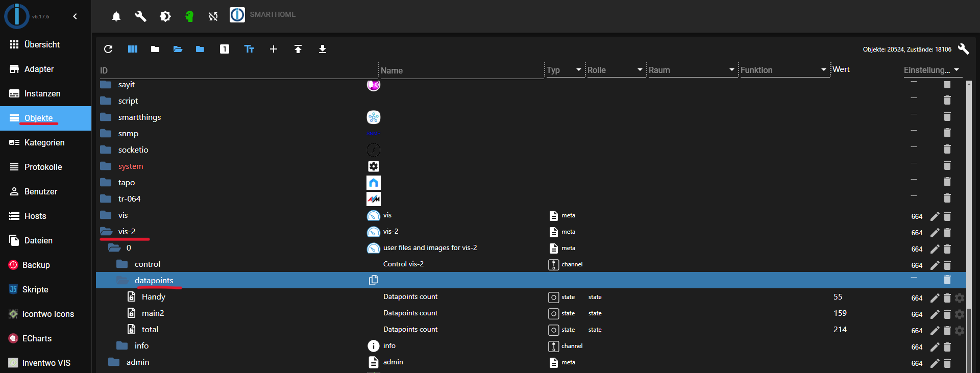Open the Raum filter dropdown
980x373 pixels.
tap(731, 70)
